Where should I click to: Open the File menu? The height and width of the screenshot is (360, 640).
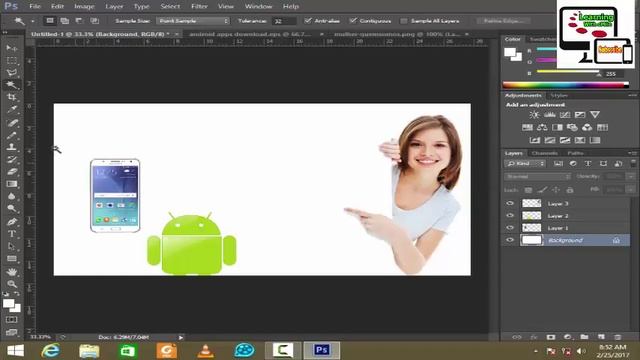click(35, 7)
